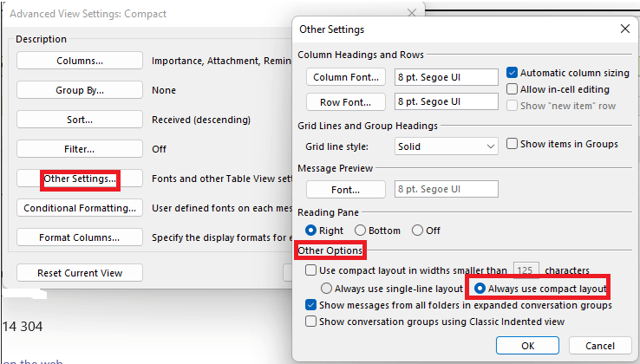Close the Other Settings dialog
Viewport: 640px width, 364px height.
pyautogui.click(x=625, y=29)
